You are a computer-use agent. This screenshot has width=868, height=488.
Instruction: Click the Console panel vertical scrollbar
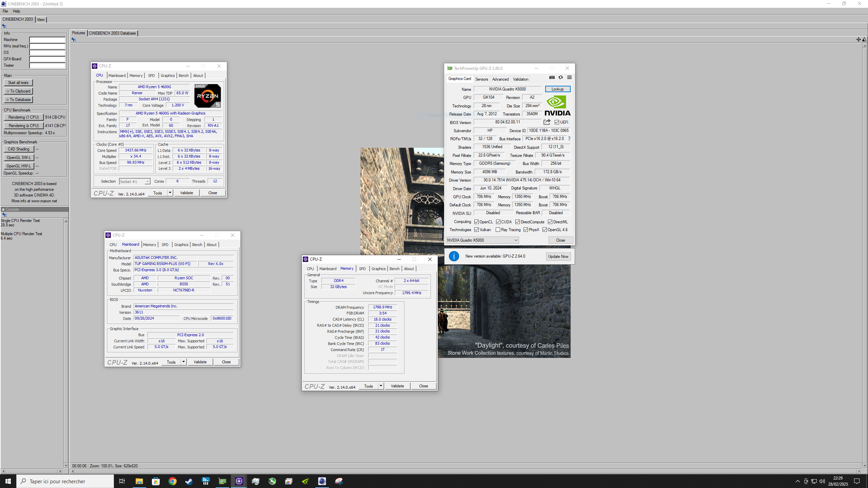click(66, 343)
